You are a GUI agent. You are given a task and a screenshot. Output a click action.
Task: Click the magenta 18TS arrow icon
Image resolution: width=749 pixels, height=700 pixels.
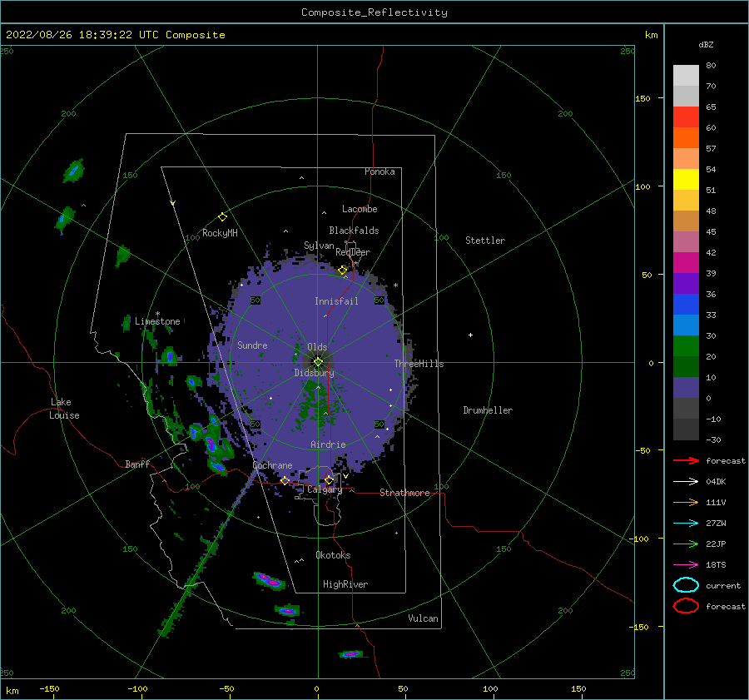pyautogui.click(x=686, y=565)
